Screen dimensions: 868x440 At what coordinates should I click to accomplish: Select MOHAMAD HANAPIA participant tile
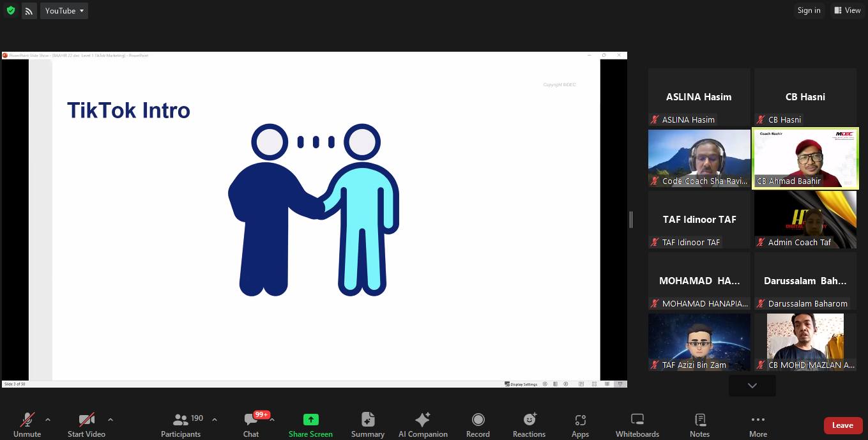tap(699, 281)
